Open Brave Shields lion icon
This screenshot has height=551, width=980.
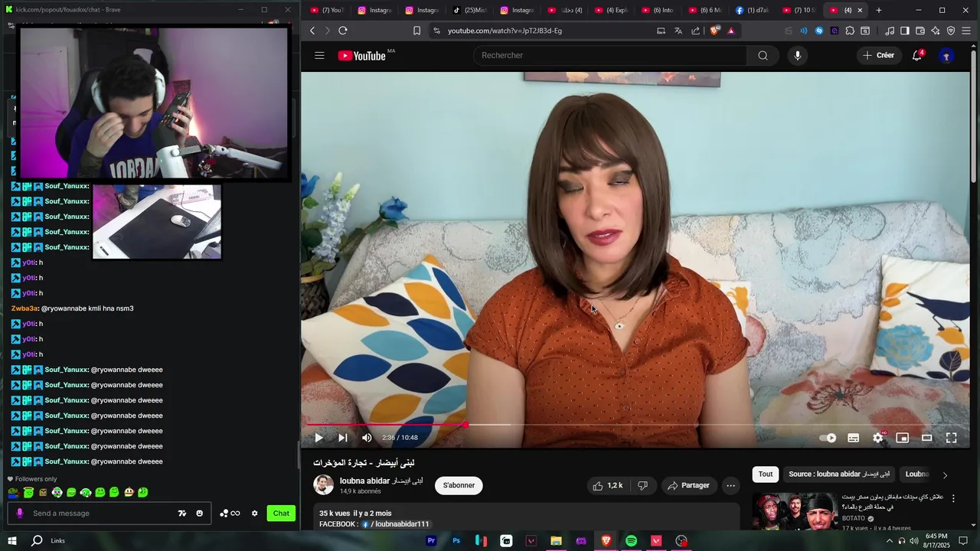[x=715, y=31]
